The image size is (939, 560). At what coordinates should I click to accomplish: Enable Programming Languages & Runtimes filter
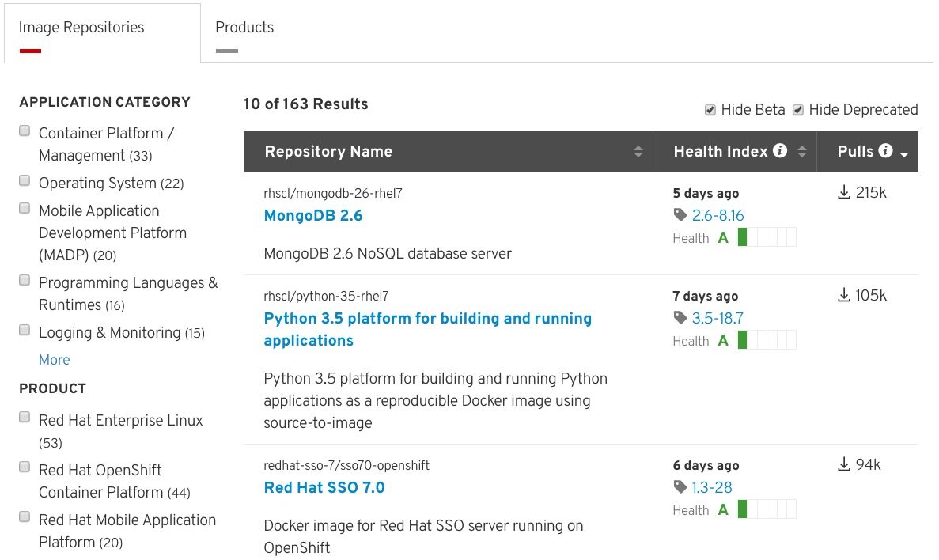(25, 280)
